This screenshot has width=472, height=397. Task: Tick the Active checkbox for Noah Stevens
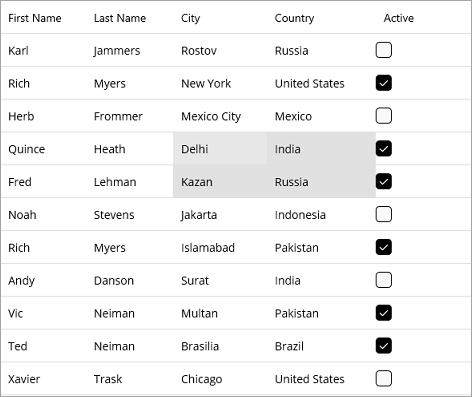(383, 214)
